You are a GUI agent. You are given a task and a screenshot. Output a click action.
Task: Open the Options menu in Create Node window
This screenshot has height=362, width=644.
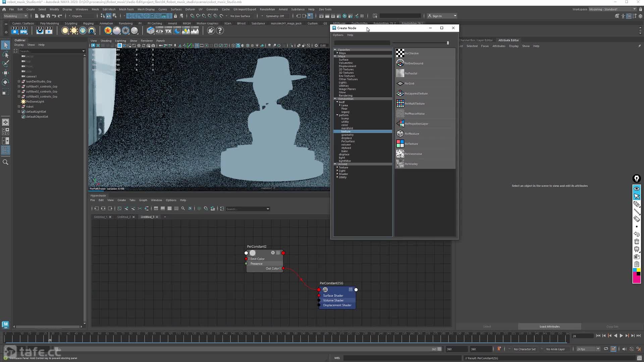tap(338, 35)
